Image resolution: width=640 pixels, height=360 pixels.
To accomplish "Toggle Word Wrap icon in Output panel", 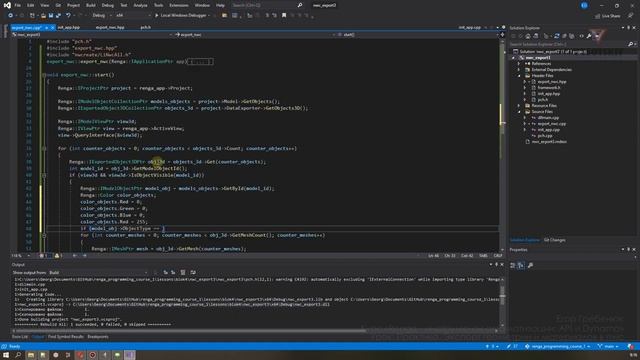I will (193, 272).
